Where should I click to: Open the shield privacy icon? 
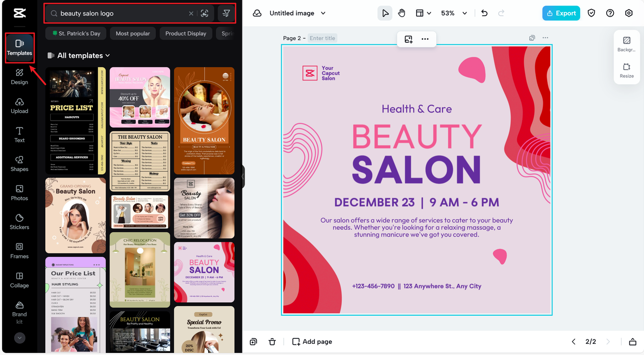[x=591, y=13]
